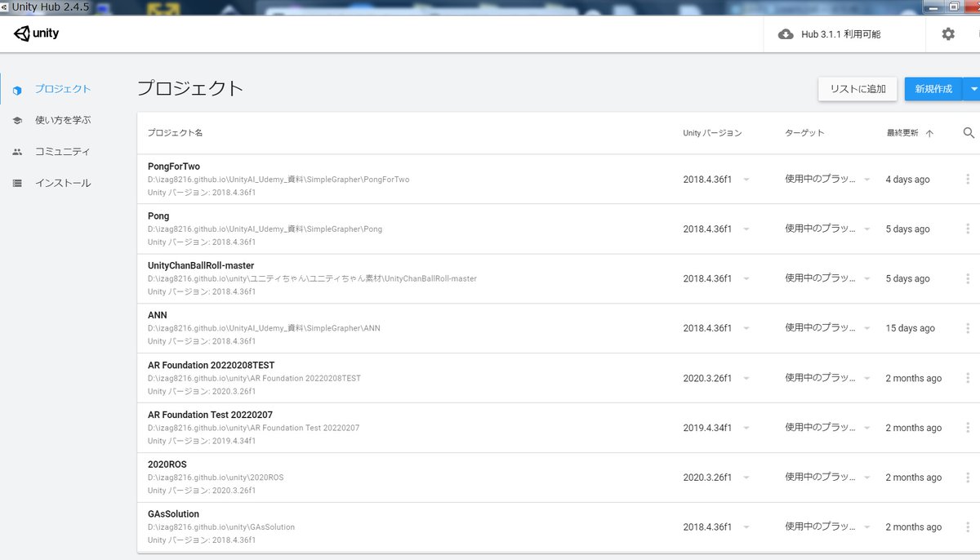The width and height of the screenshot is (980, 560).
Task: Open target platform dropdown for AR Foundation Test 20220207
Action: [x=866, y=429]
